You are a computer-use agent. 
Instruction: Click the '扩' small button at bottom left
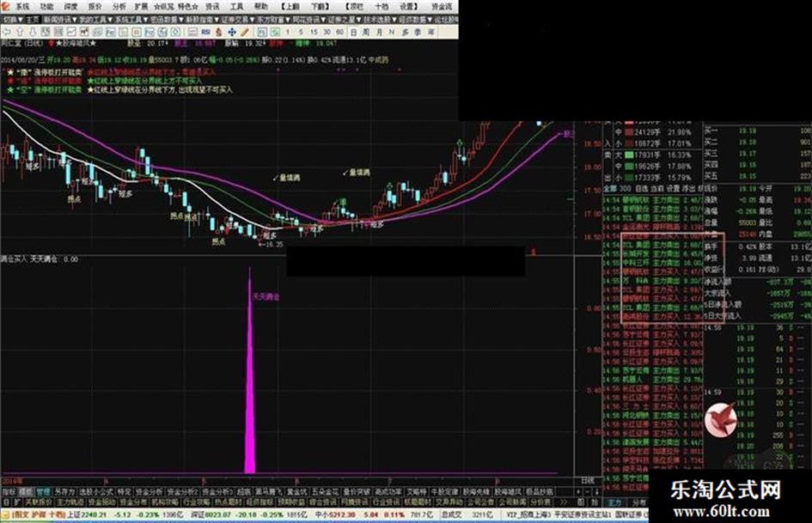tap(17, 502)
